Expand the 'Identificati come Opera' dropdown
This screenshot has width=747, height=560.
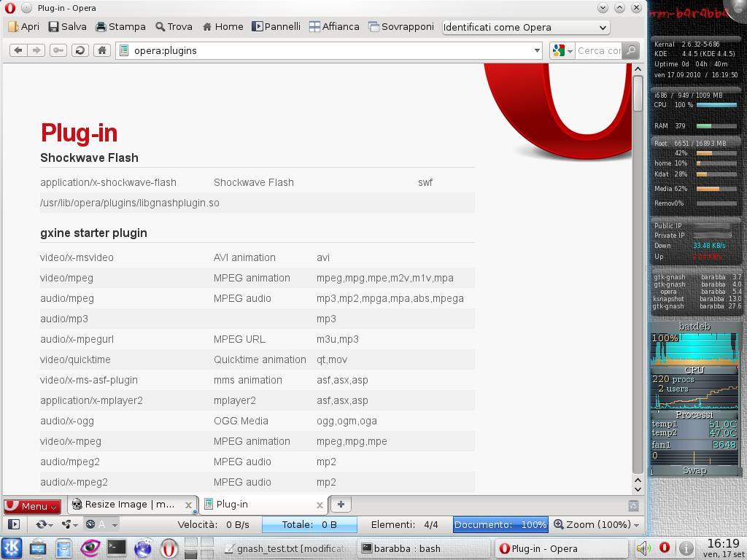pos(525,27)
